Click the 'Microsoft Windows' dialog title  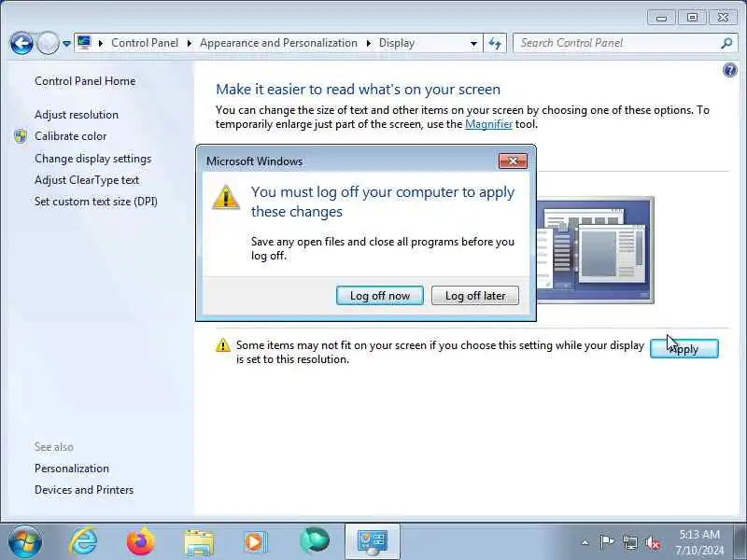click(x=254, y=161)
